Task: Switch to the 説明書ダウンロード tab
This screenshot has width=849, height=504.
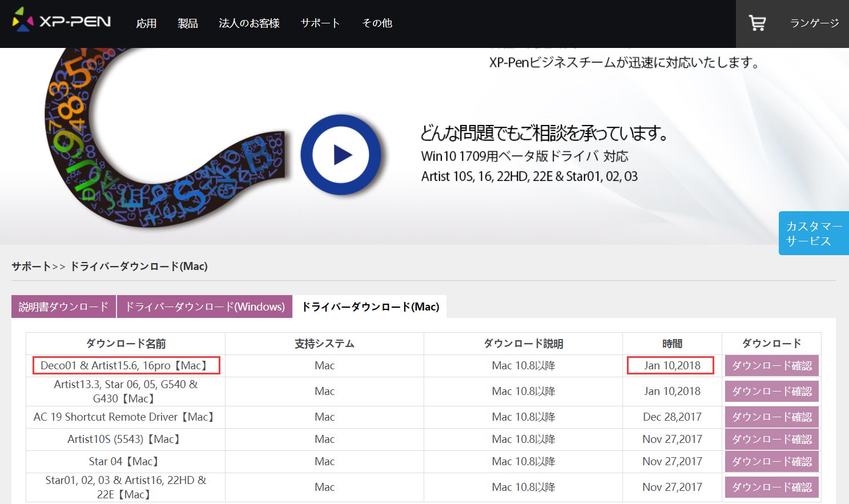Action: [63, 307]
